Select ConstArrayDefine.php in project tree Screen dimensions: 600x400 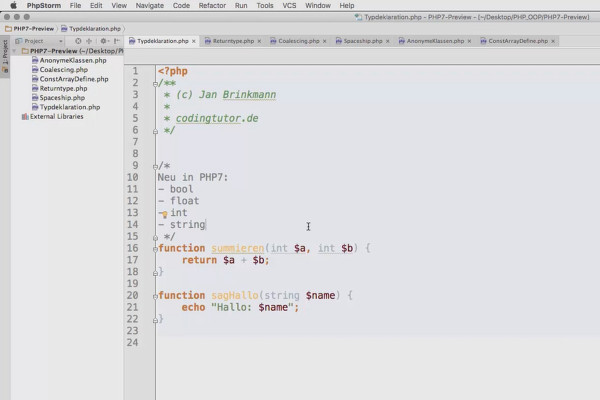click(x=74, y=79)
